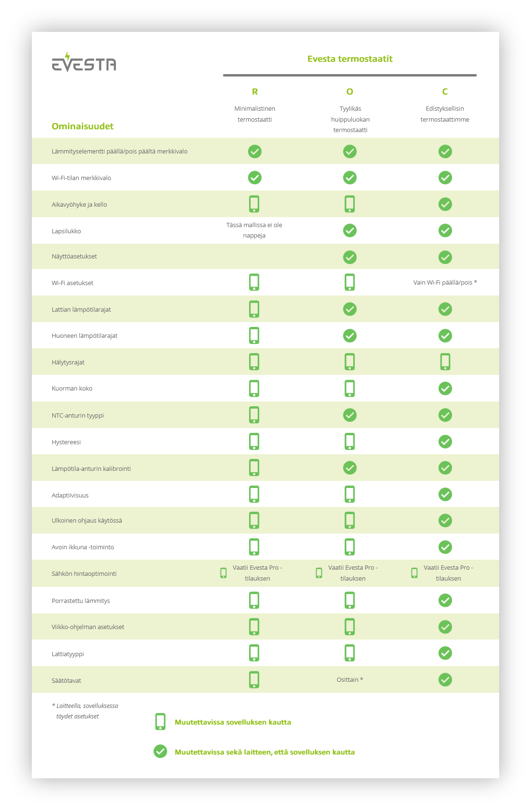Click phone icon for Kuorman koko, O column

(350, 388)
